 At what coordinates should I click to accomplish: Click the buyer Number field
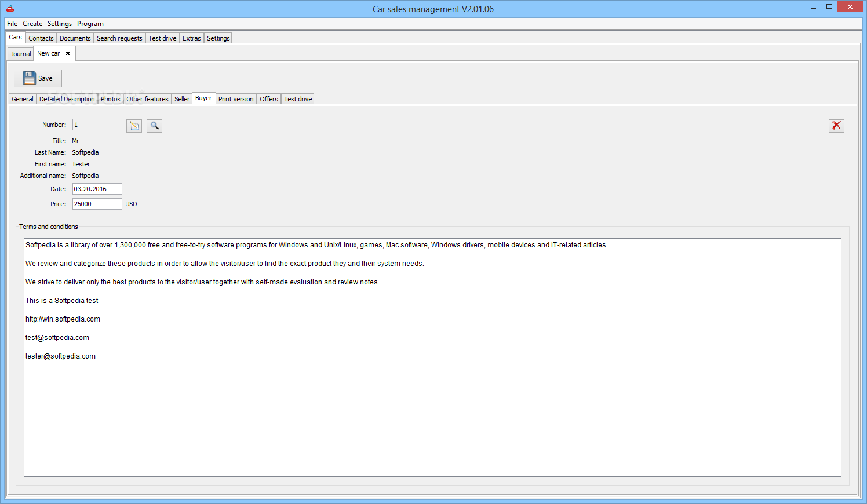pos(97,125)
